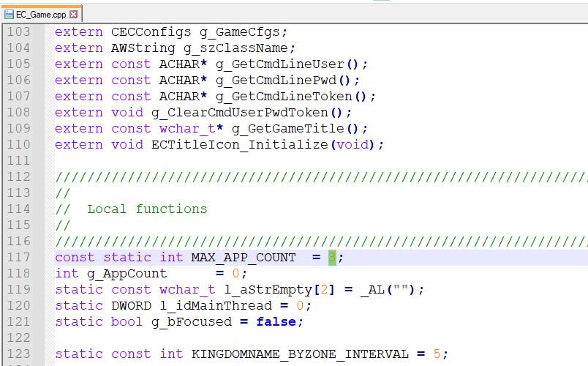Click the value 0 on line 118
This screenshot has height=366, width=588.
coord(235,274)
